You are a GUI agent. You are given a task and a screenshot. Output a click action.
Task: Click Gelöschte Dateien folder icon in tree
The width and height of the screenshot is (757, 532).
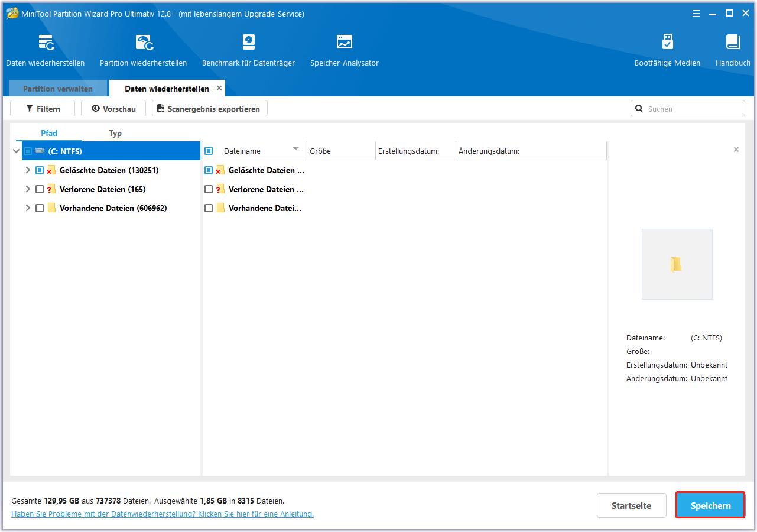[51, 170]
